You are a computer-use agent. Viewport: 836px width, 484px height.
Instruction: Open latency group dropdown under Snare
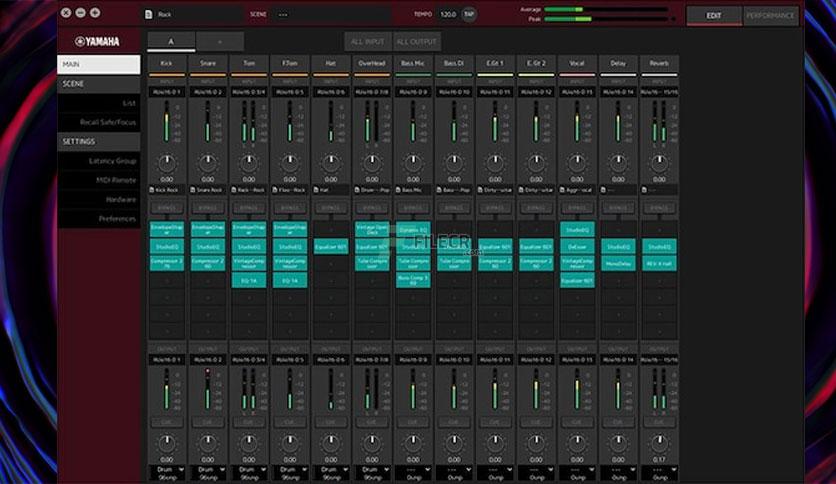(208, 473)
